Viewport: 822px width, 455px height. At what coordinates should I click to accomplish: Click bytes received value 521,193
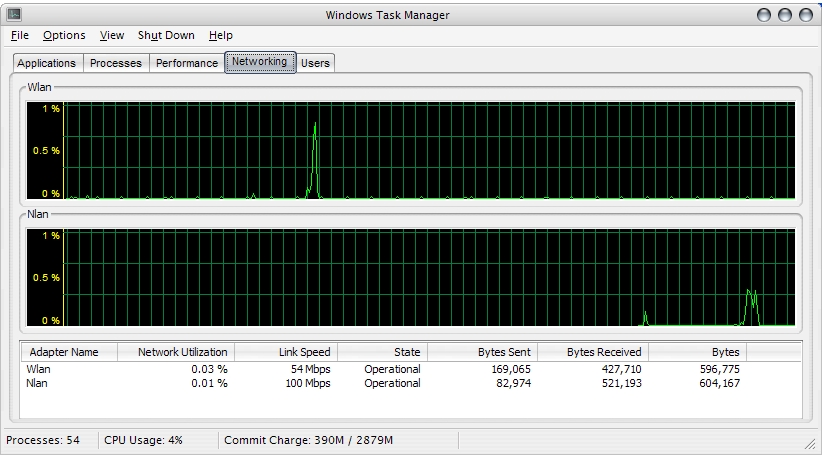point(622,383)
